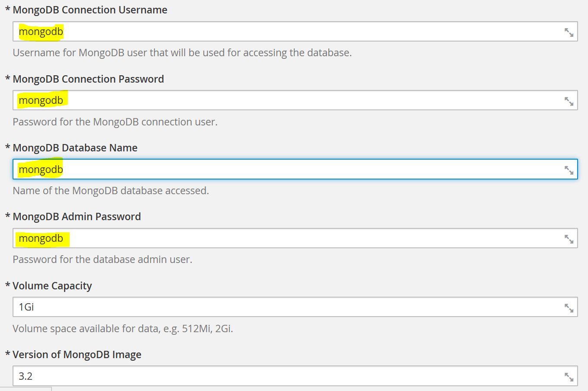Click the volume space help text
This screenshot has height=391, width=588.
pyautogui.click(x=123, y=329)
